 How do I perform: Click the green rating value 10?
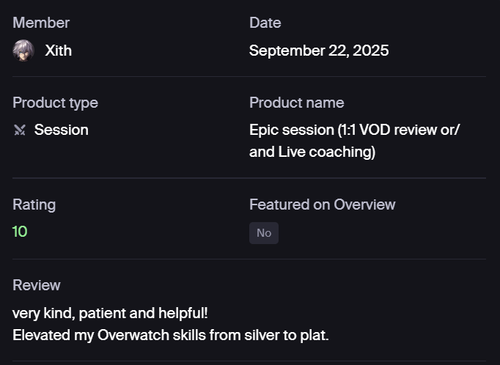20,232
